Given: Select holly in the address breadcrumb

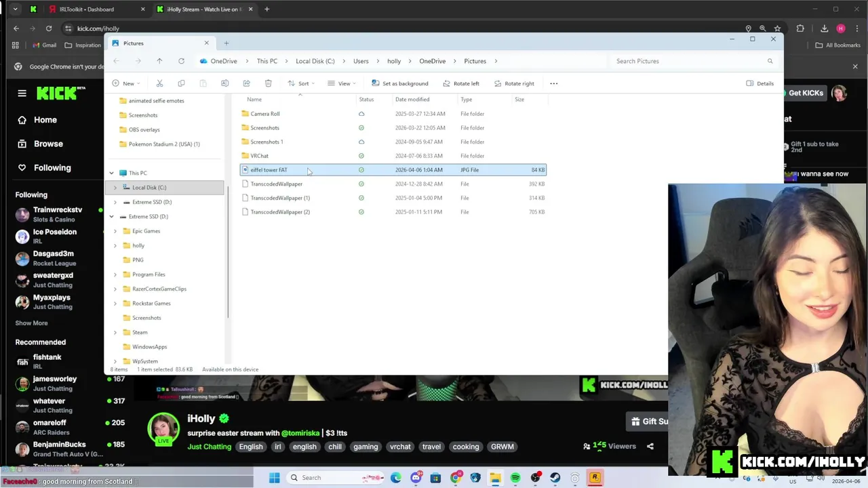Looking at the screenshot, I should (x=394, y=61).
